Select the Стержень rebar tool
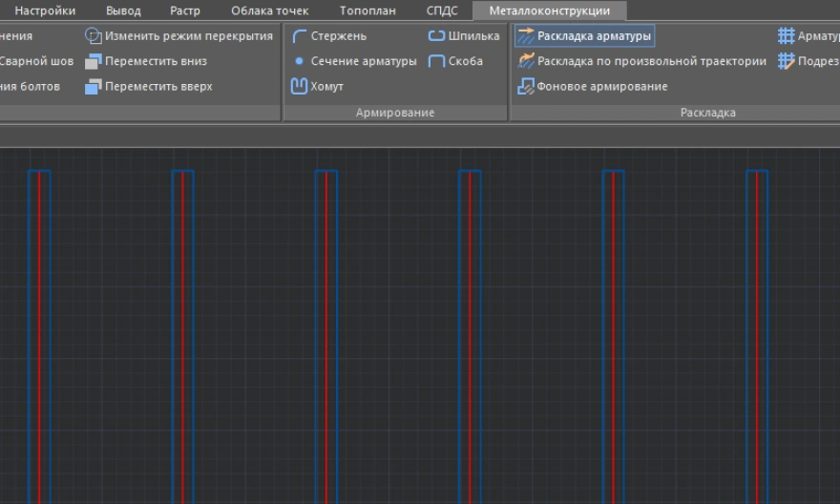The height and width of the screenshot is (504, 840). (328, 36)
